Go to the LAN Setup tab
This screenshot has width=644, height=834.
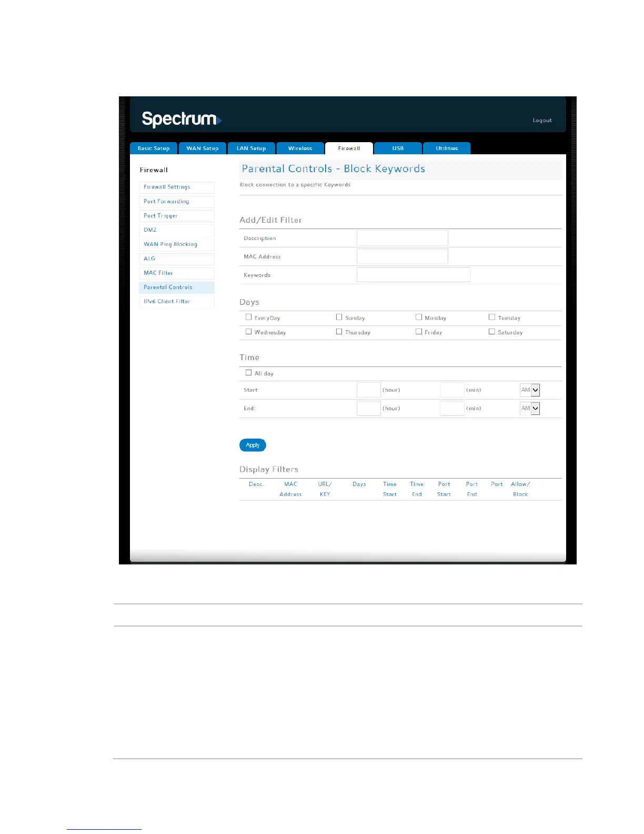251,148
